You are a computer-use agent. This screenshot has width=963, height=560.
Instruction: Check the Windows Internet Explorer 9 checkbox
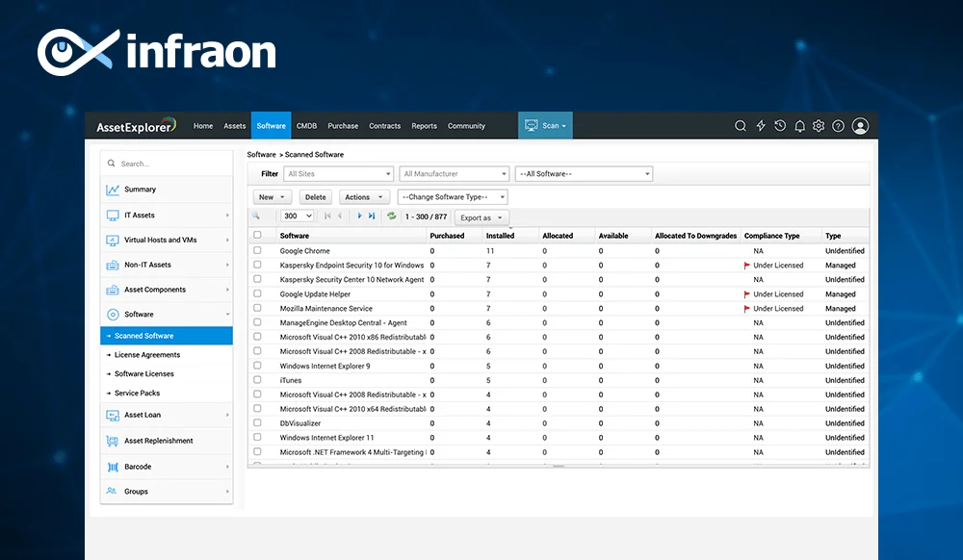point(257,366)
